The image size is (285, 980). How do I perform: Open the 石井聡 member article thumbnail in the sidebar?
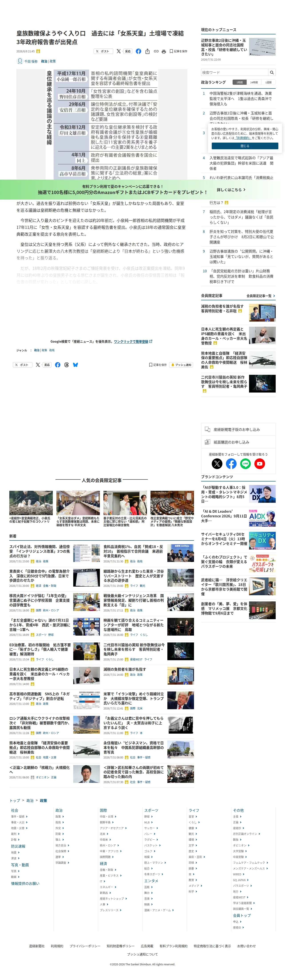tap(262, 312)
